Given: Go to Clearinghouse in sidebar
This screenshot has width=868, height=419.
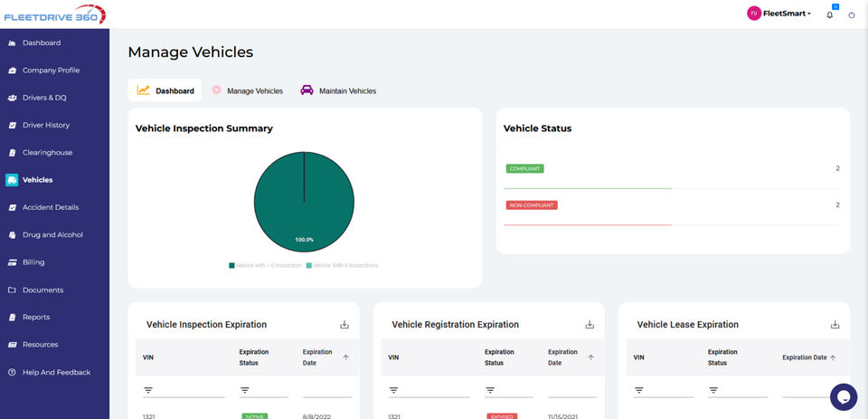Looking at the screenshot, I should click(47, 152).
